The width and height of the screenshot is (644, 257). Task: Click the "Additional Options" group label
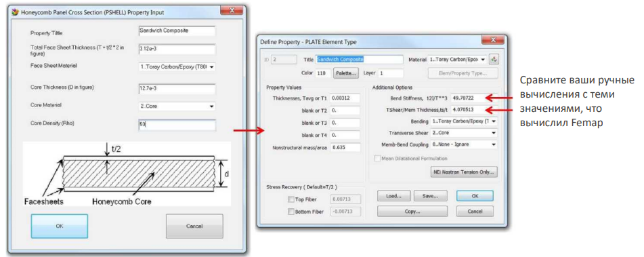pyautogui.click(x=392, y=87)
